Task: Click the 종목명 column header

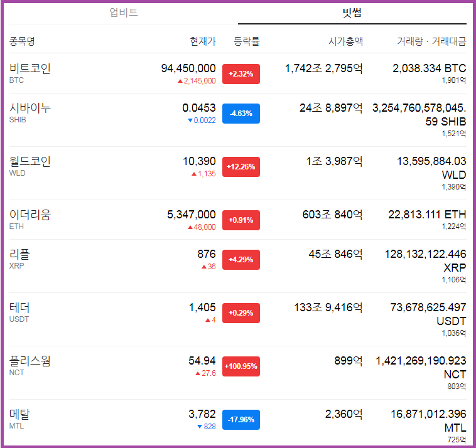Action: click(22, 41)
